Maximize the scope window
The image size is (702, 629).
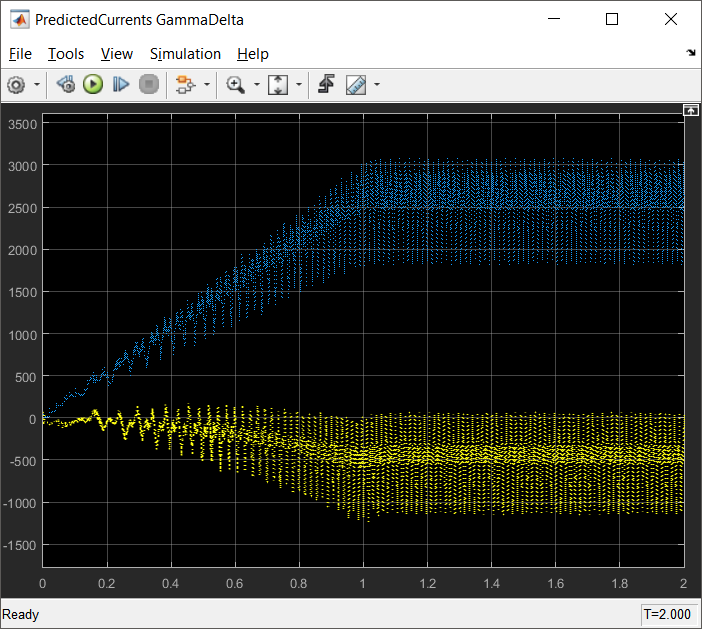[612, 19]
